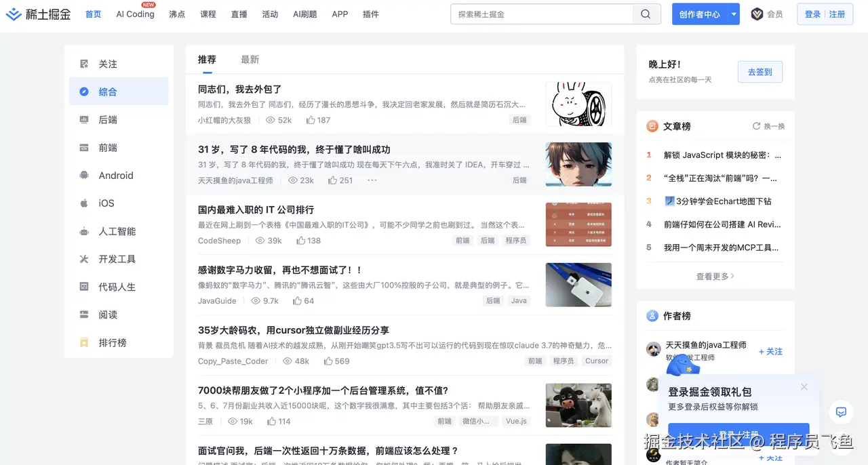Open 阅读 category in sidebar
This screenshot has width=868, height=465.
pos(119,315)
